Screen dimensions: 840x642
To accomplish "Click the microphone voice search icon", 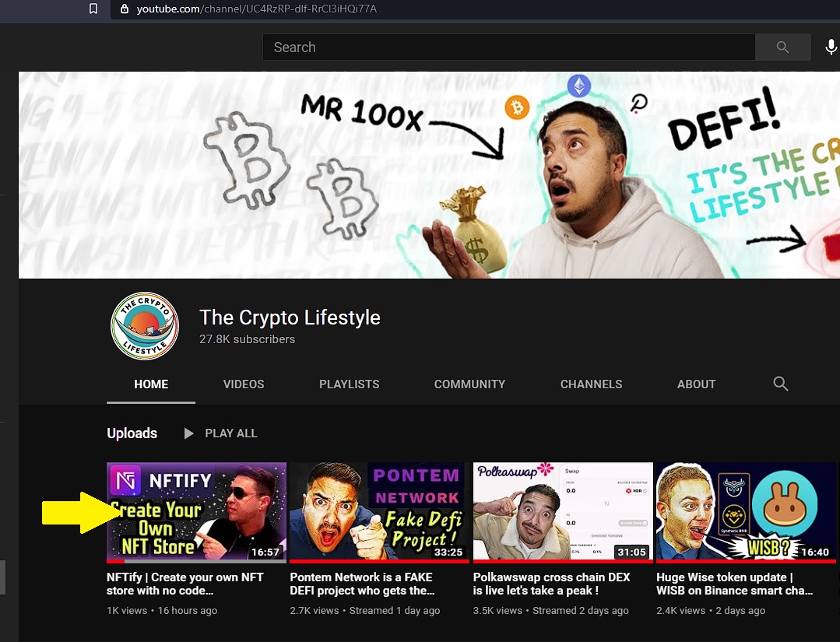I will 831,47.
